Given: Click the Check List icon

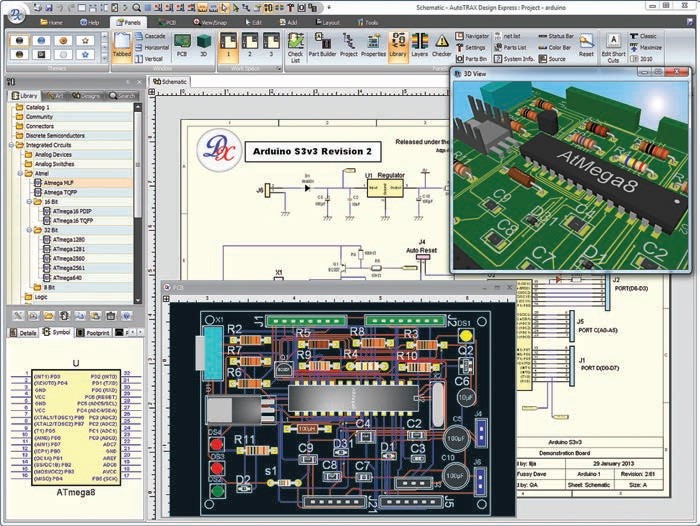Looking at the screenshot, I should coord(295,45).
